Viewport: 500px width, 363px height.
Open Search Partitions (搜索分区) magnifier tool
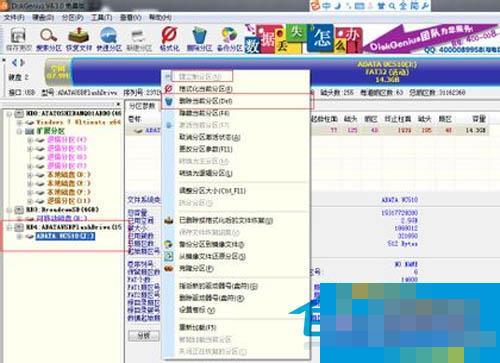[49, 39]
